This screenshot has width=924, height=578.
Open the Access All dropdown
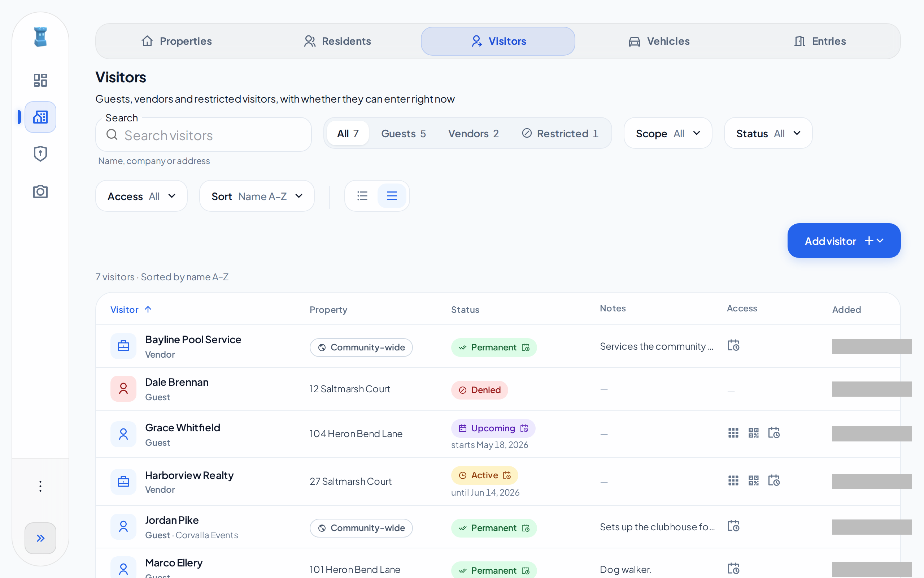tap(141, 196)
